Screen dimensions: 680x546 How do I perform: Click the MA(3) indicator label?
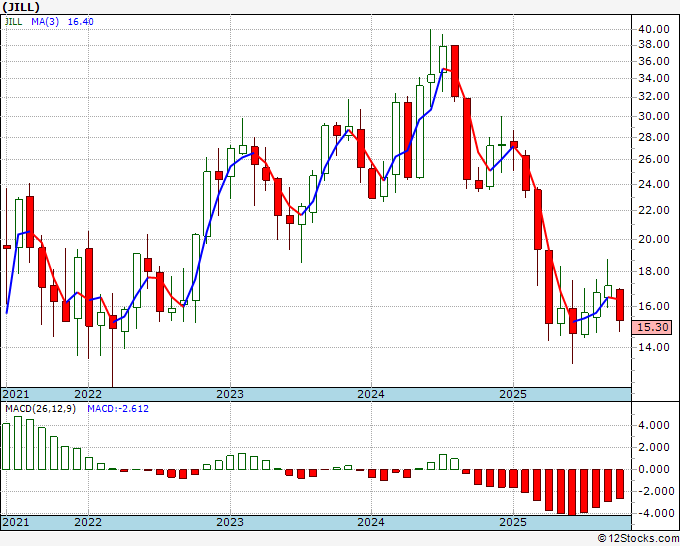click(x=45, y=22)
